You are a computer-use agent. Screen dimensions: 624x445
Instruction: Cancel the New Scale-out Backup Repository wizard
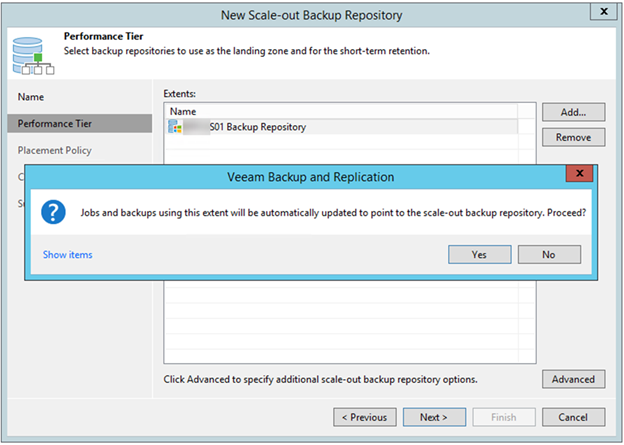point(573,417)
